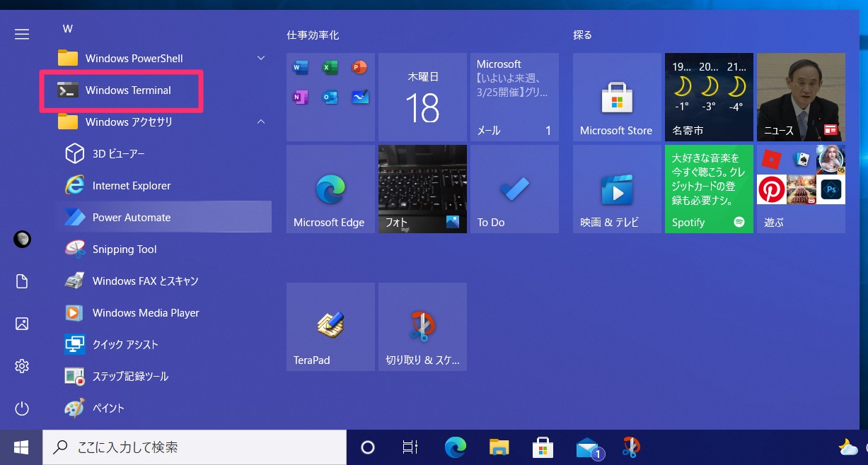
Task: Launch Microsoft Edge tile
Action: pyautogui.click(x=330, y=189)
